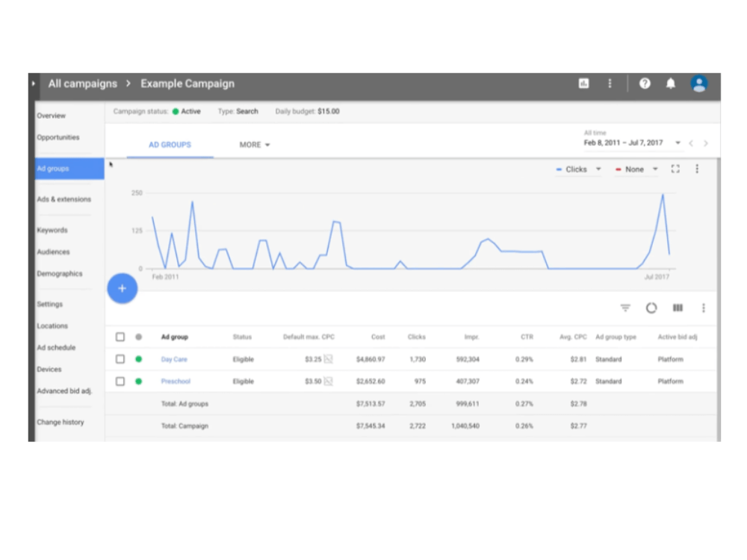Sort by CTR column header

(x=527, y=337)
